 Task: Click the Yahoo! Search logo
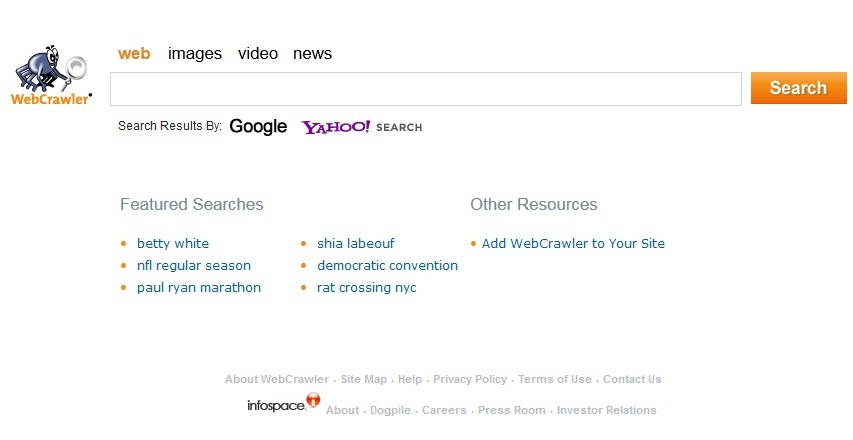(361, 127)
